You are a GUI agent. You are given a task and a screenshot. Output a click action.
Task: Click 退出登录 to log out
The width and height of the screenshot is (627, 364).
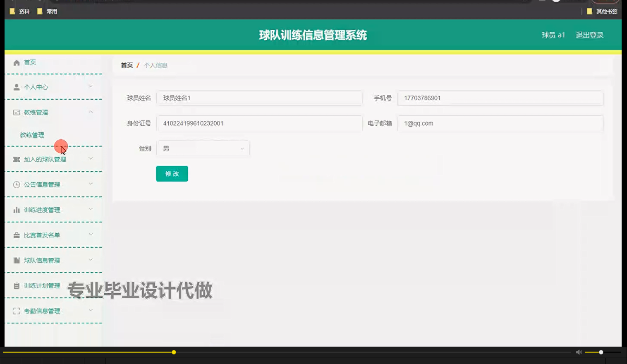tap(589, 35)
